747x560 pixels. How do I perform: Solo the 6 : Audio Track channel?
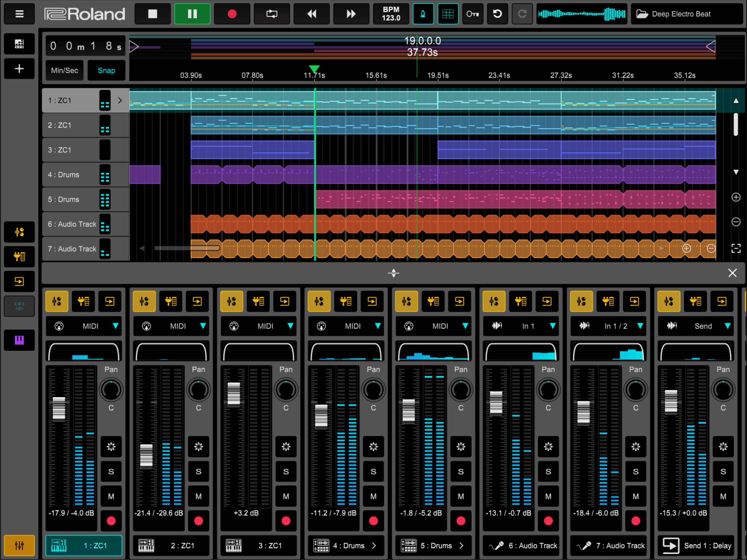(x=548, y=471)
